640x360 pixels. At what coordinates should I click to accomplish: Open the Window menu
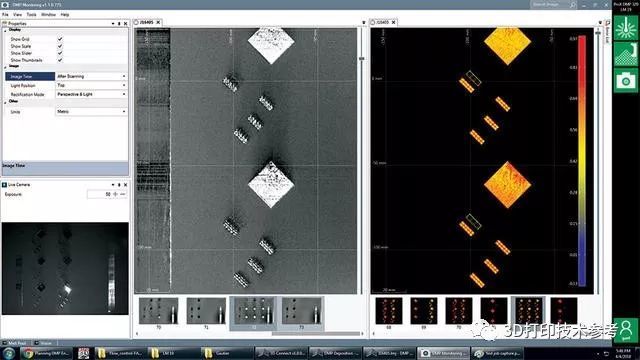49,15
